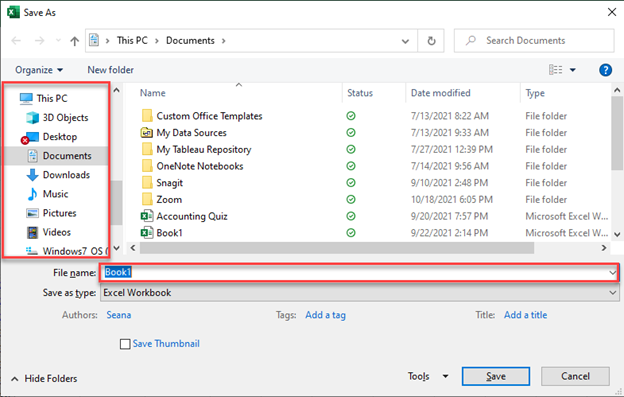Open the view options dropdown arrow

[x=573, y=70]
